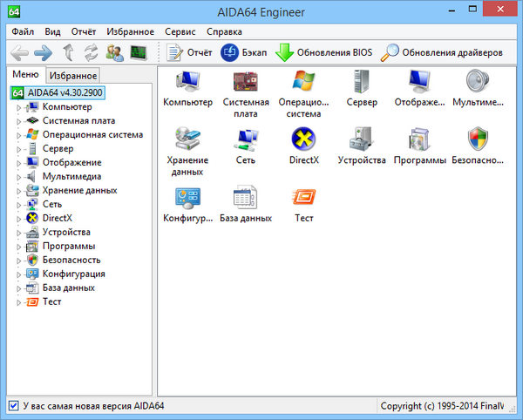Click the checkmark icon in the status bar
The height and width of the screenshot is (420, 523).
pyautogui.click(x=13, y=406)
